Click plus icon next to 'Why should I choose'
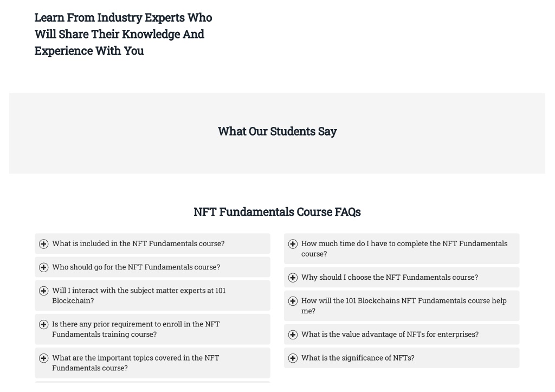Viewport: 555px width, 392px height. point(293,278)
